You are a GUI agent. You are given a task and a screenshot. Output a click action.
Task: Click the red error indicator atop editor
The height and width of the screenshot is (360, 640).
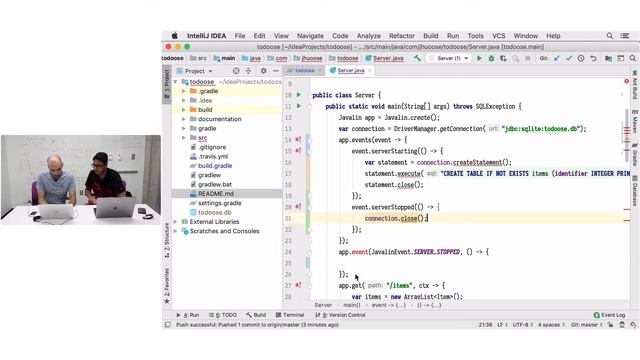point(627,81)
